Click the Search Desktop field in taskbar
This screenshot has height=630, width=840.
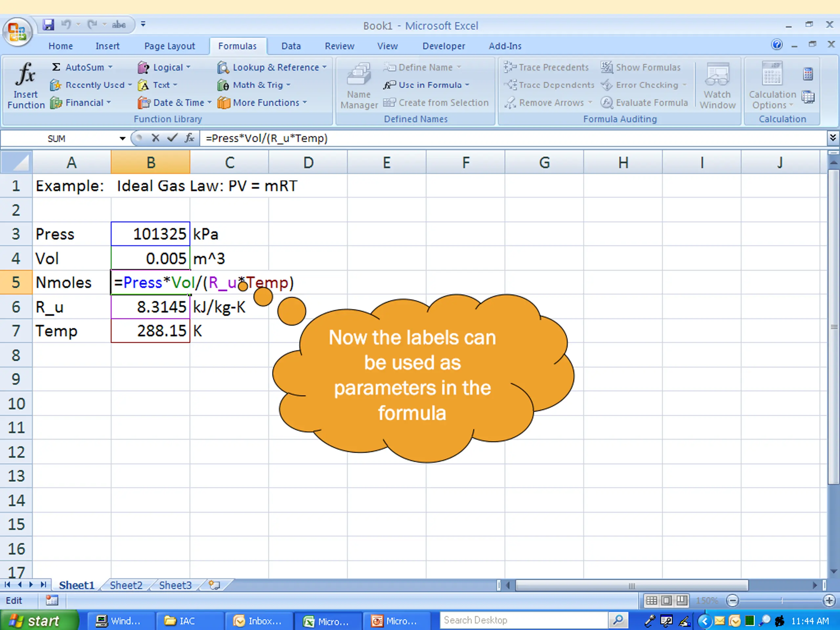point(524,620)
